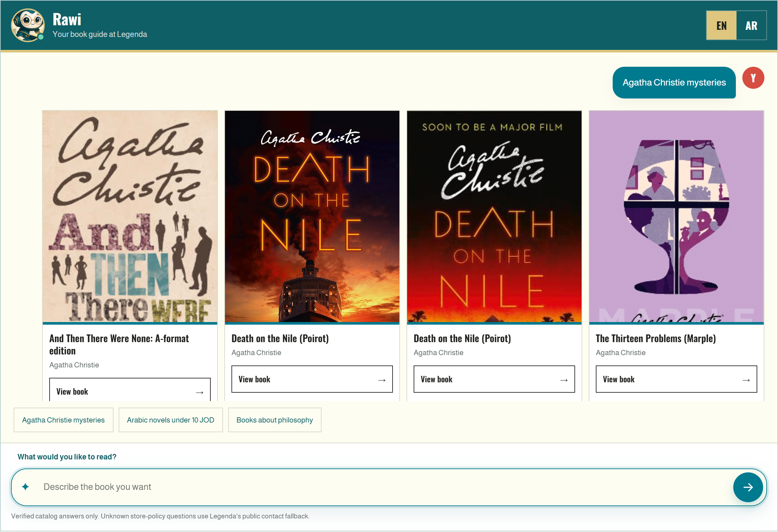Open The Thirteen Problems wine glass cover
This screenshot has height=532, width=778.
point(676,216)
